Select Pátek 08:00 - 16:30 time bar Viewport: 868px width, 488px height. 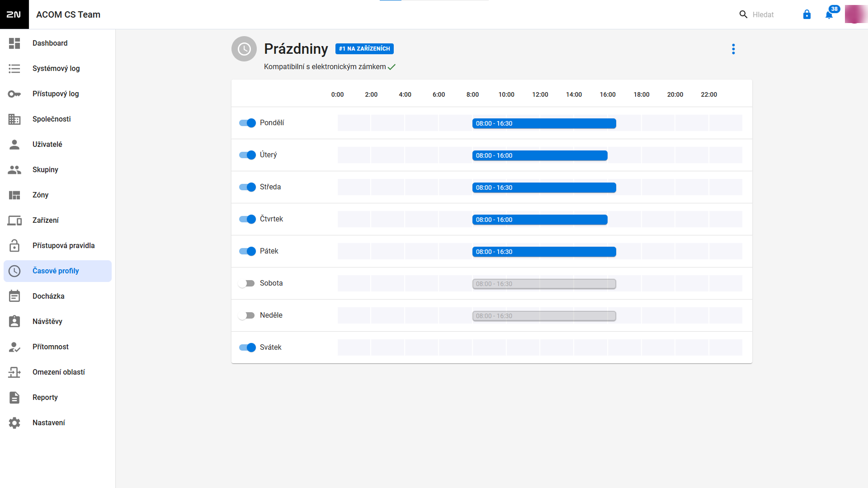click(544, 252)
